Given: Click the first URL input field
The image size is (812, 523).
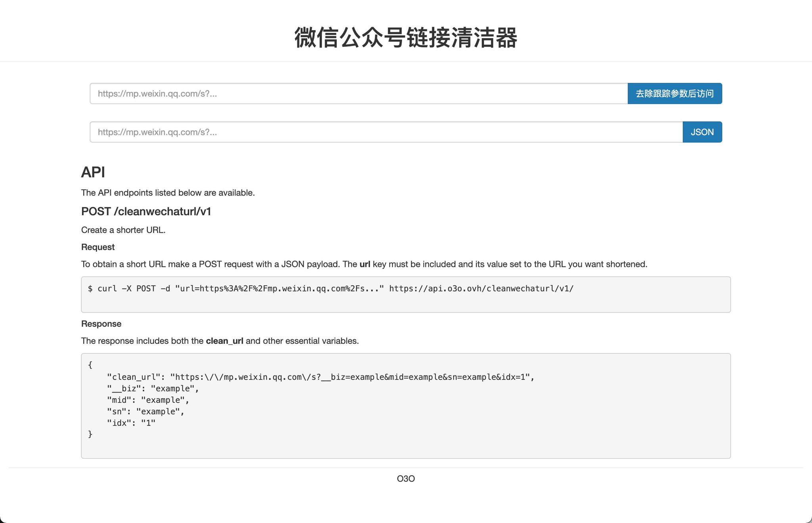Looking at the screenshot, I should point(357,94).
